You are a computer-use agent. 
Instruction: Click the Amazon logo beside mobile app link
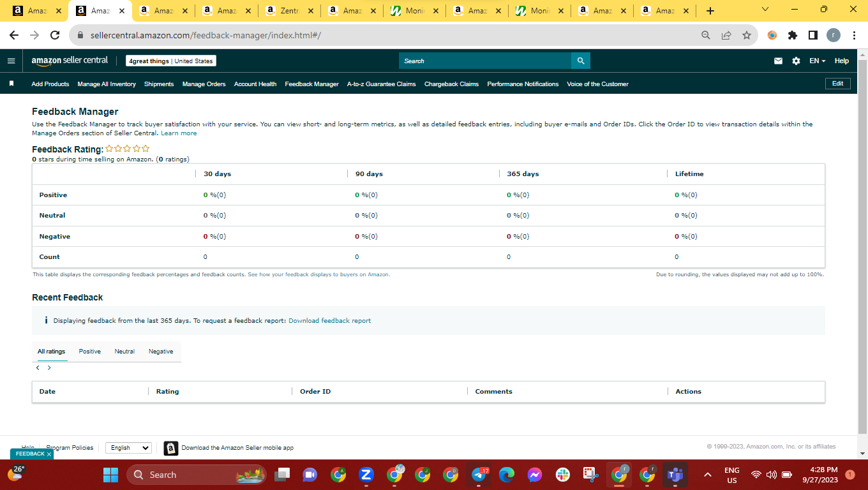170,448
